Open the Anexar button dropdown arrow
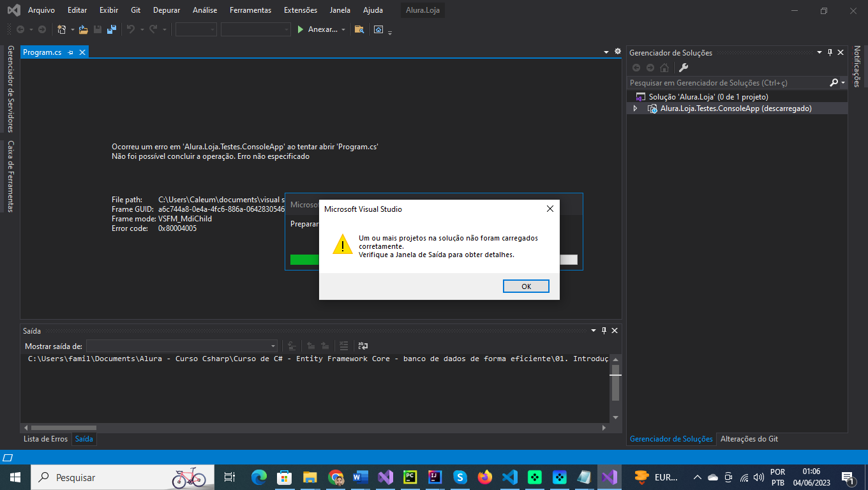Viewport: 868px width, 490px height. coord(343,29)
